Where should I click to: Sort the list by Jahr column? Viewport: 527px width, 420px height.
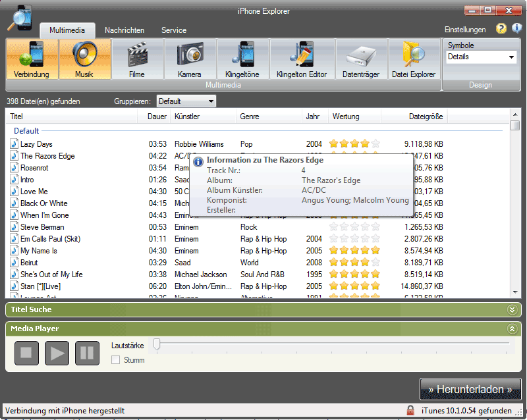pos(315,117)
